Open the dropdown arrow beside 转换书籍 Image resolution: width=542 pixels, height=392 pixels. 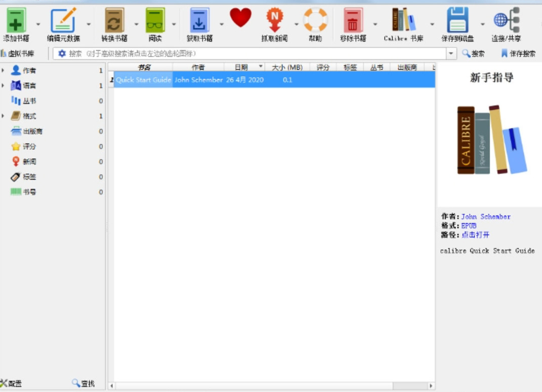point(136,24)
